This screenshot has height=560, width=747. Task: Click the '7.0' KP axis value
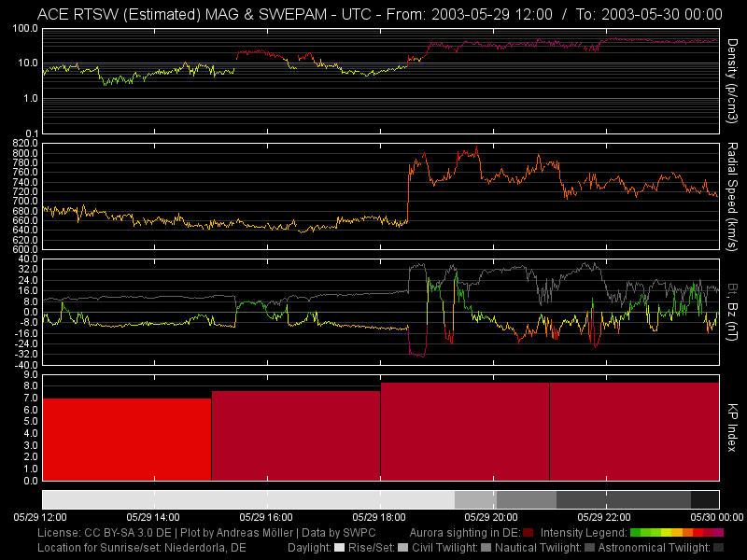point(31,399)
